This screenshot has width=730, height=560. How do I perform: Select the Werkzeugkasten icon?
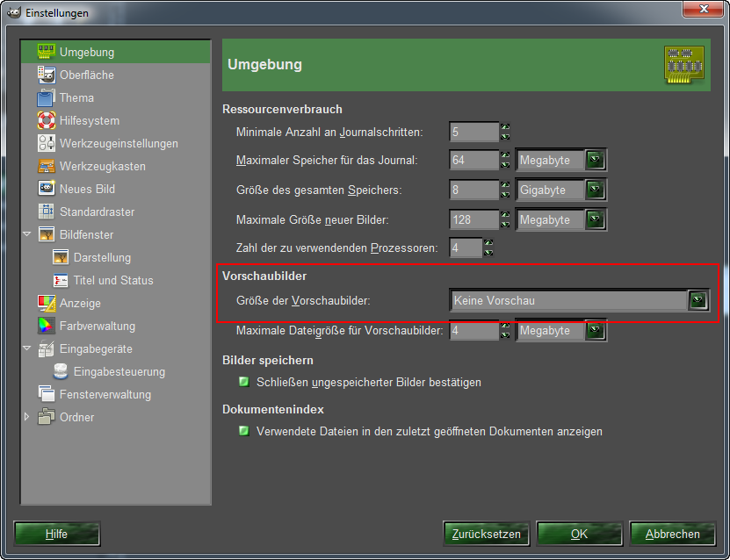[46, 166]
